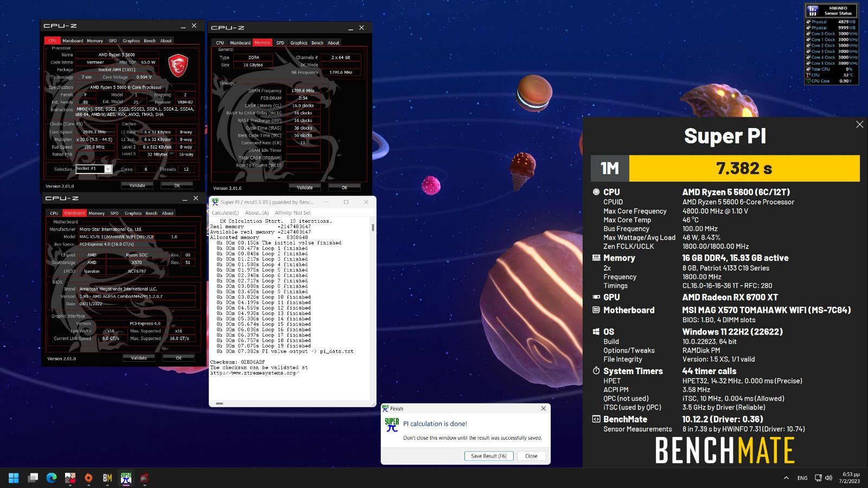The height and width of the screenshot is (488, 868).
Task: Click the Affinity: Not Set menu item
Action: [293, 213]
